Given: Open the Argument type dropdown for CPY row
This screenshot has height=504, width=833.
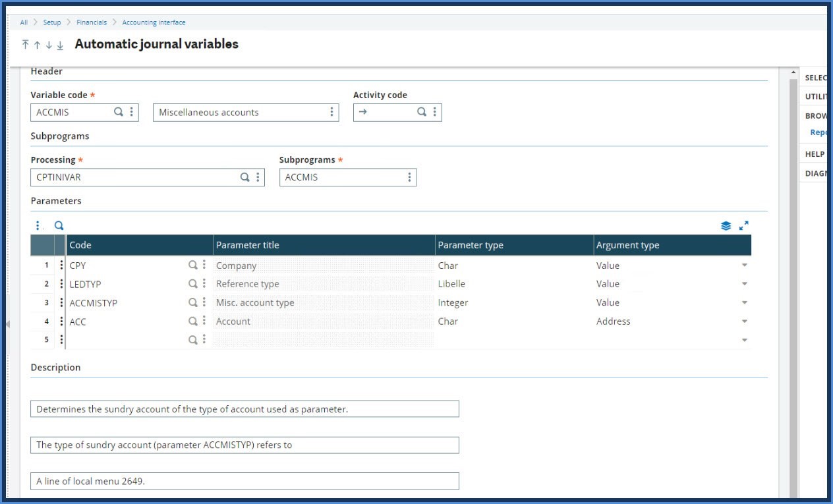Looking at the screenshot, I should pyautogui.click(x=744, y=265).
